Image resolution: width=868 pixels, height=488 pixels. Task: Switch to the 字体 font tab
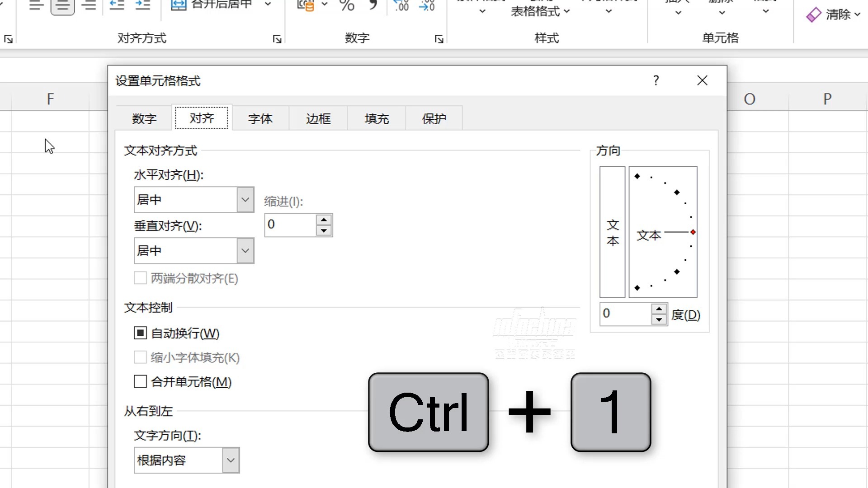coord(260,119)
